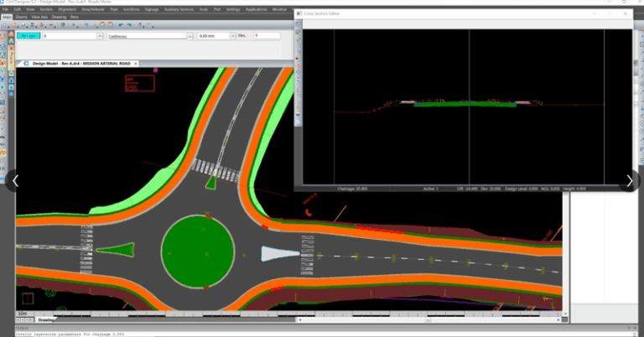The height and width of the screenshot is (337, 644).
Task: Open the Signage menu
Action: (x=152, y=9)
